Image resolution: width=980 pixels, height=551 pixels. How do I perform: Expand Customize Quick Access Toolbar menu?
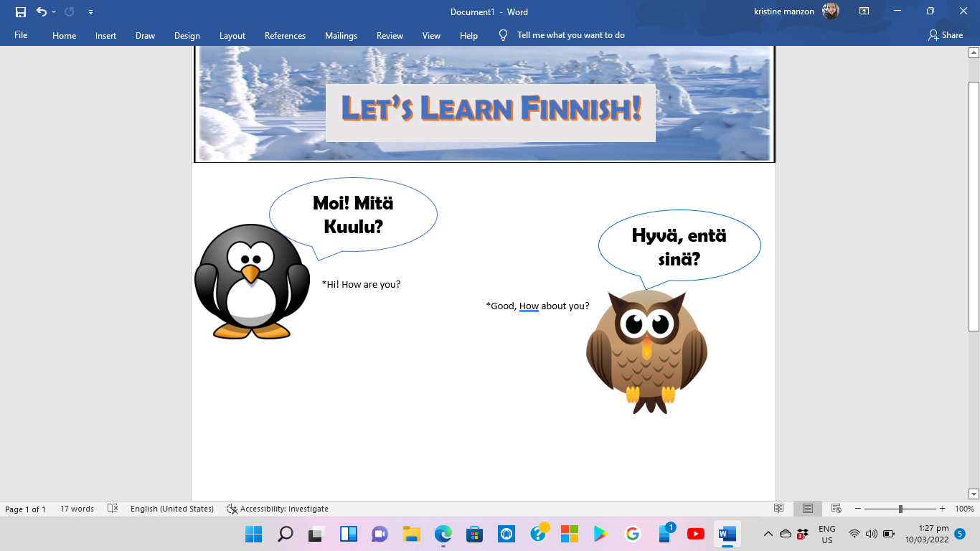point(90,12)
